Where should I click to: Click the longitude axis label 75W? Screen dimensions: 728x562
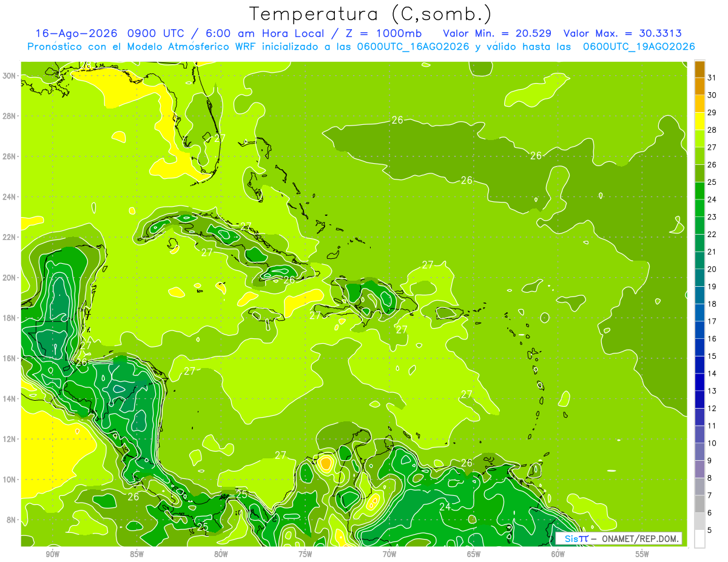(x=305, y=554)
